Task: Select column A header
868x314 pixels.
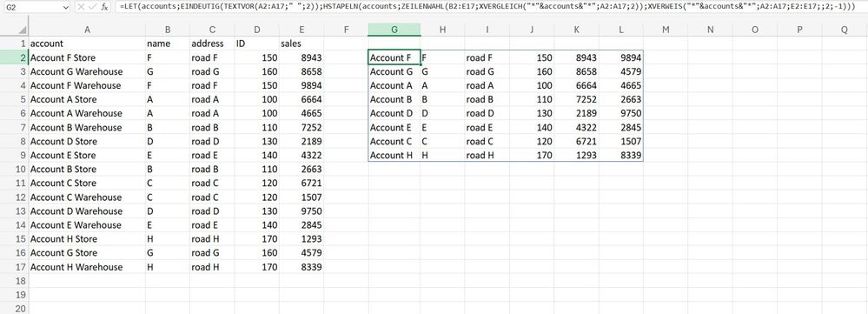Action: click(x=87, y=30)
